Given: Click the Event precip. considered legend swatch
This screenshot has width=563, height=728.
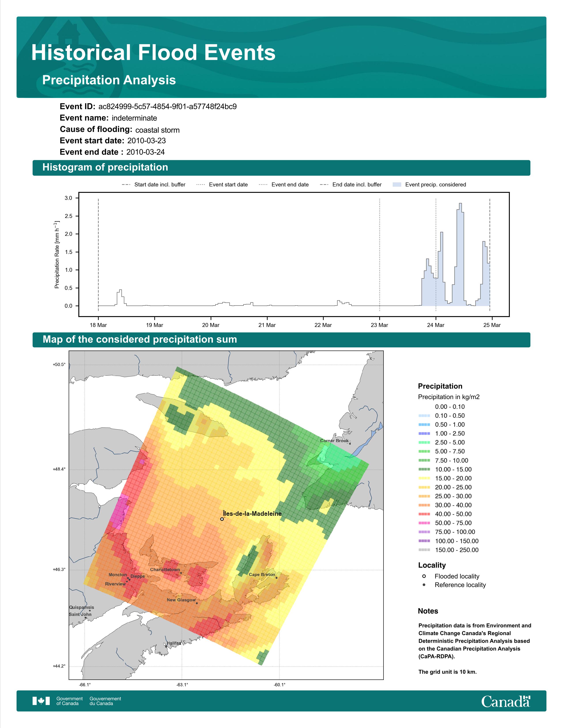Looking at the screenshot, I should pyautogui.click(x=397, y=184).
